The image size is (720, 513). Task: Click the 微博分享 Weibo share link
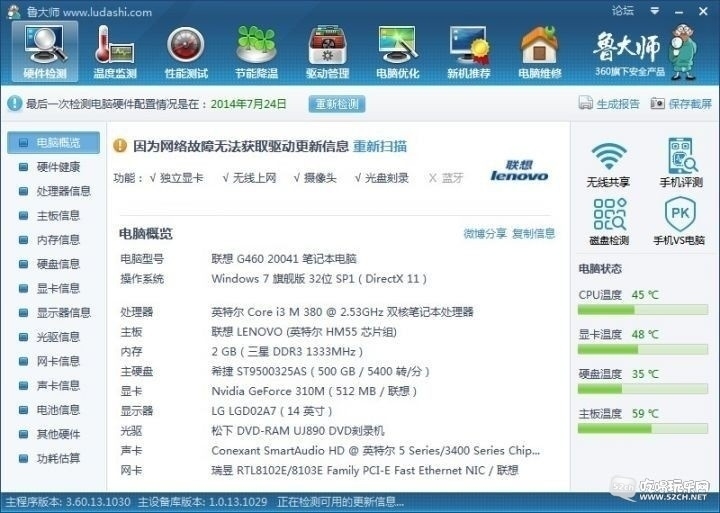click(x=485, y=233)
